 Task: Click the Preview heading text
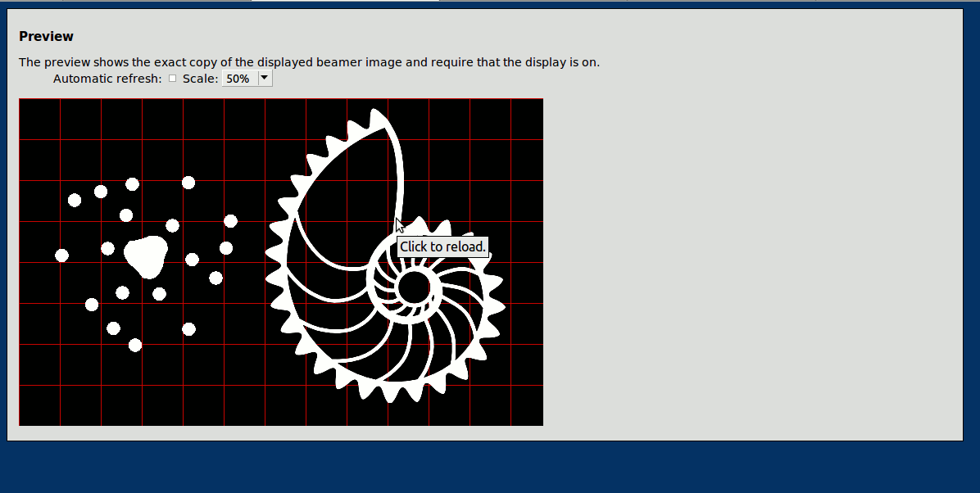tap(46, 36)
